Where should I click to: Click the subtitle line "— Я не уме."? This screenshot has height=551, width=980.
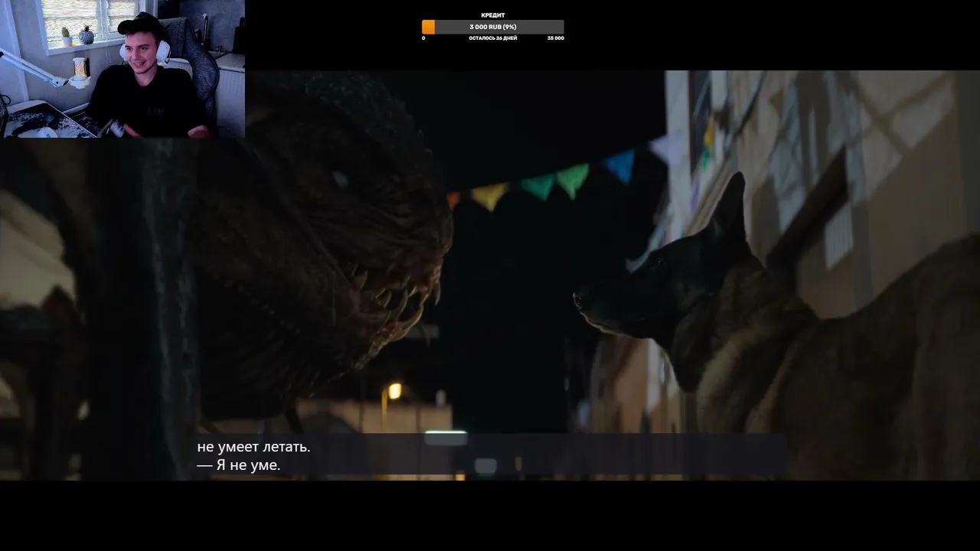coord(239,465)
